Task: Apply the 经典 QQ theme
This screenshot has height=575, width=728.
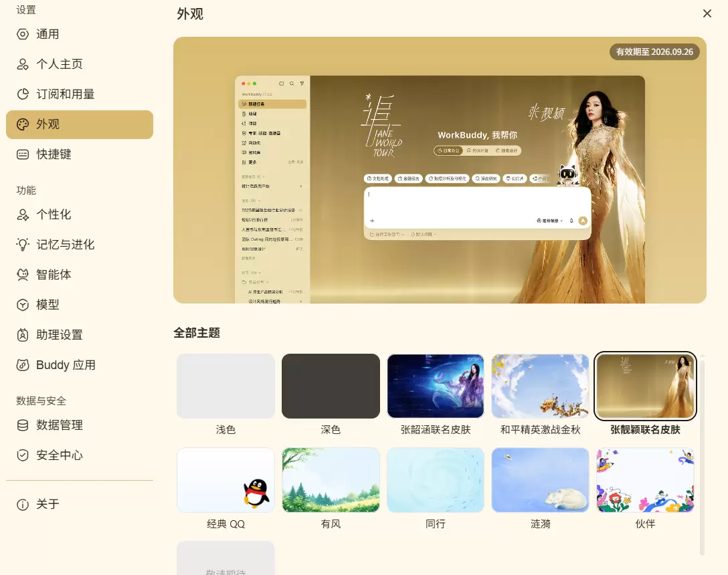Action: [x=225, y=480]
